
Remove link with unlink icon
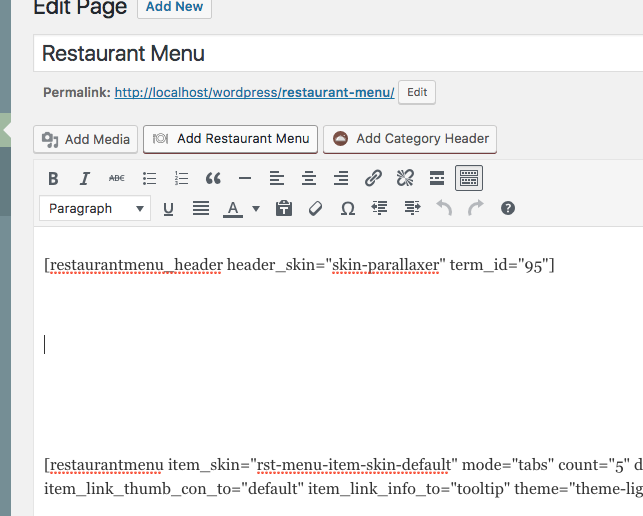(x=405, y=178)
